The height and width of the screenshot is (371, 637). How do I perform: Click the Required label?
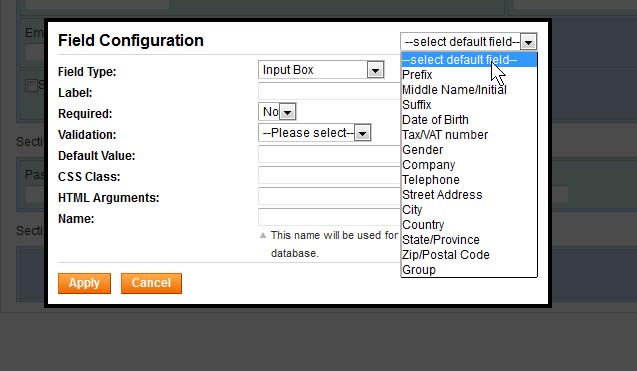85,114
